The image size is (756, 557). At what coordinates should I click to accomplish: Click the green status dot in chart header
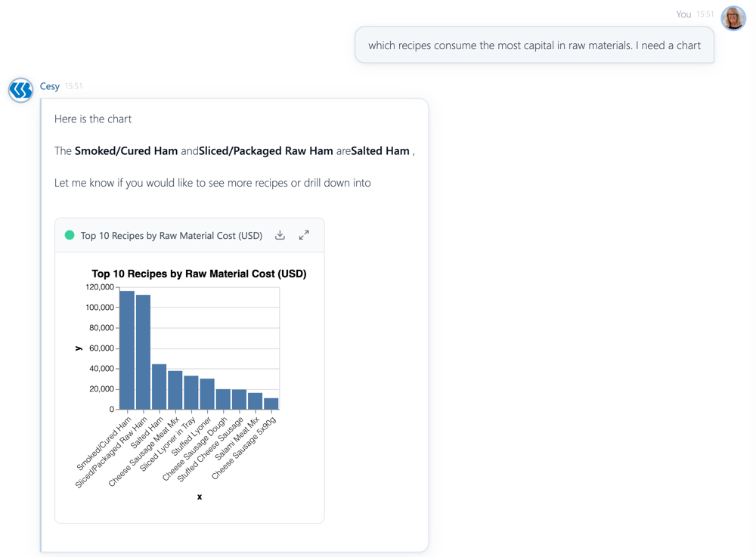click(x=70, y=235)
